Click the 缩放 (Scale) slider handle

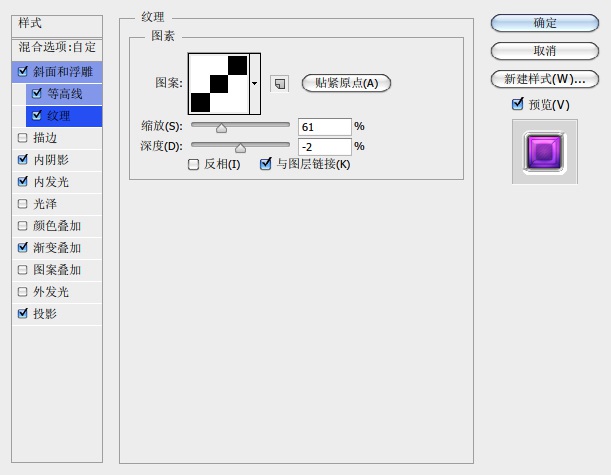point(221,128)
